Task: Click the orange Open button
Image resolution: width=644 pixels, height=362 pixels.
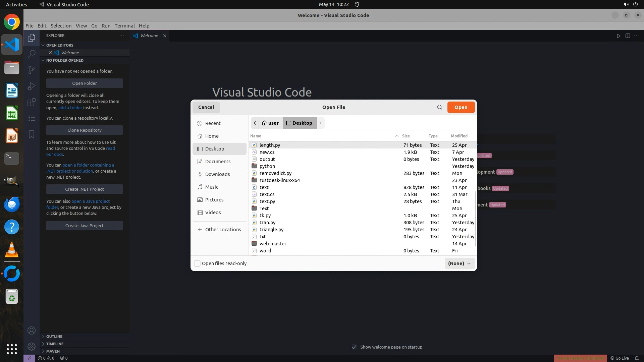Action: 461,107
